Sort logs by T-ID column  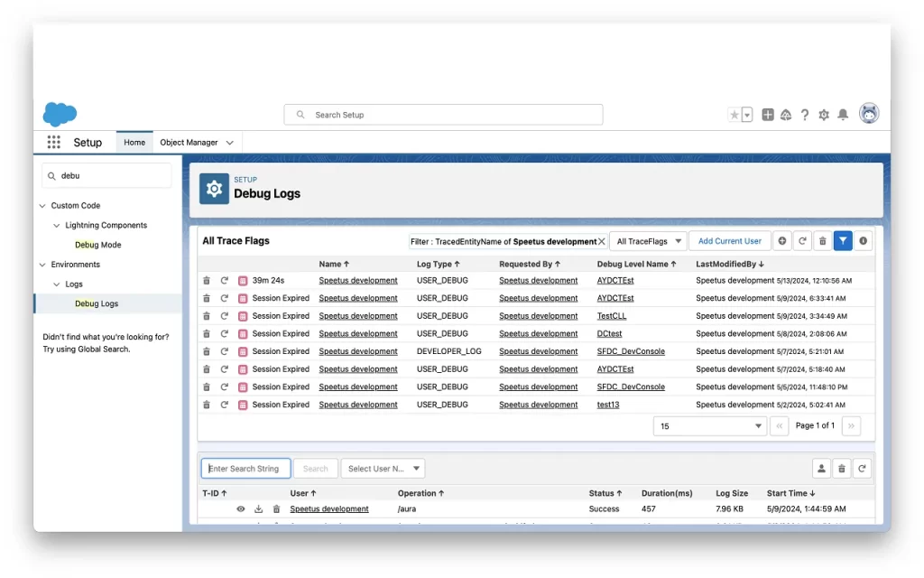tap(215, 493)
